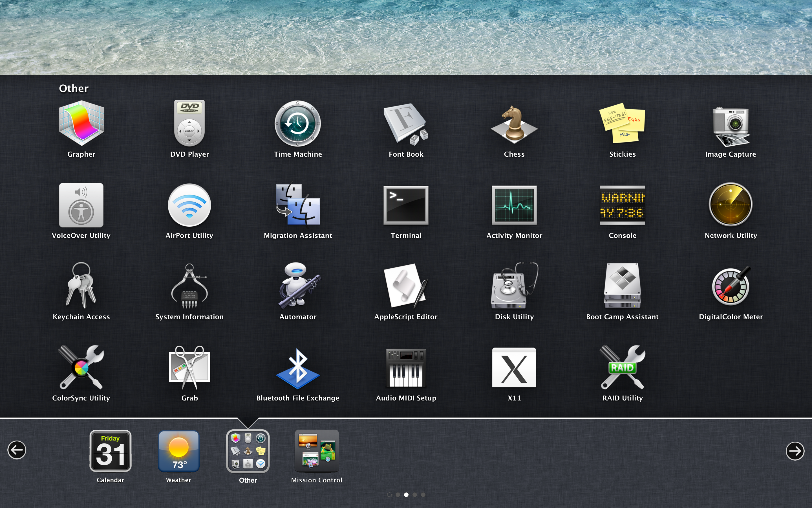Open Bluetooth File Exchange
Screen dimensions: 812x508
[x=298, y=368]
